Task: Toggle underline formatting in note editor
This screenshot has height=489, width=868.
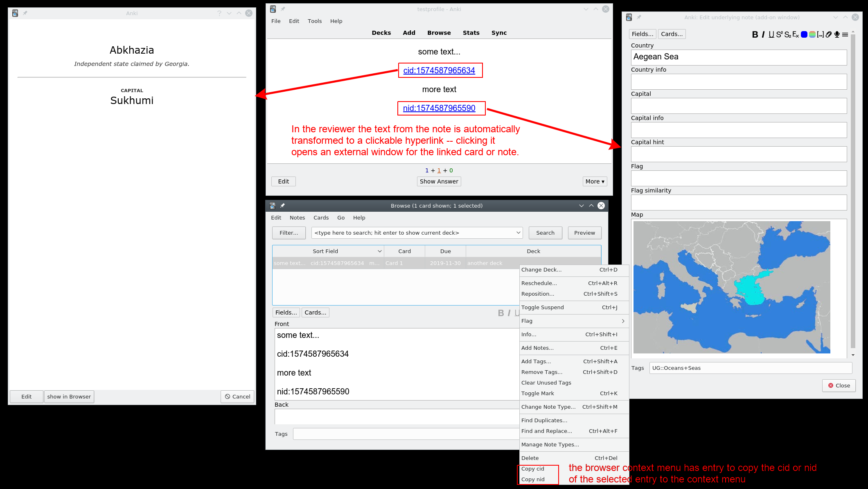Action: point(771,34)
